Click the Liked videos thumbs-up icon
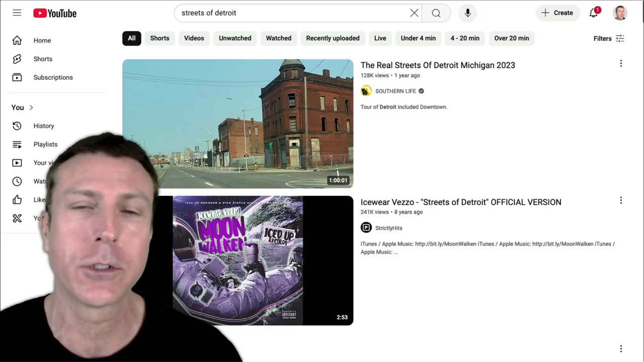The width and height of the screenshot is (644, 362). (x=17, y=200)
